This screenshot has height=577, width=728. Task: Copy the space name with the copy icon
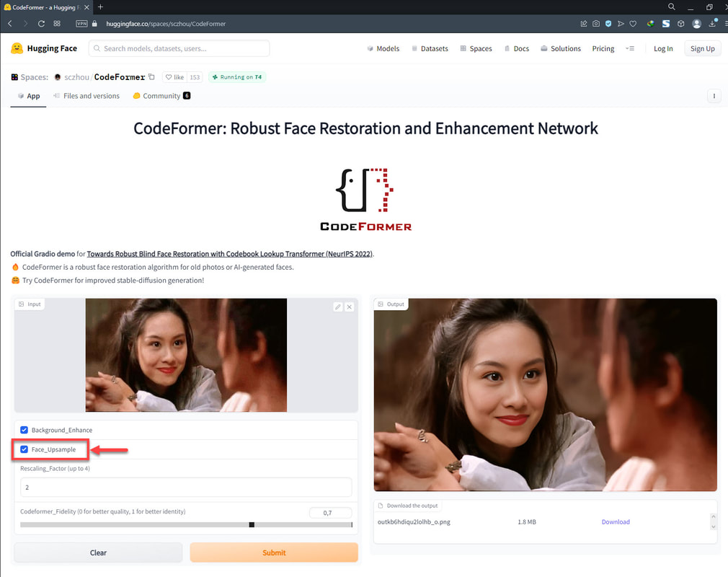point(151,77)
